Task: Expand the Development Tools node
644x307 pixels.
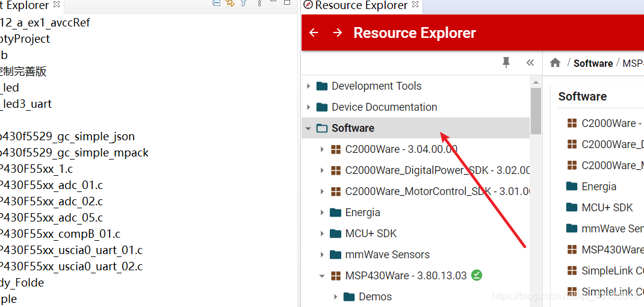Action: coord(308,86)
